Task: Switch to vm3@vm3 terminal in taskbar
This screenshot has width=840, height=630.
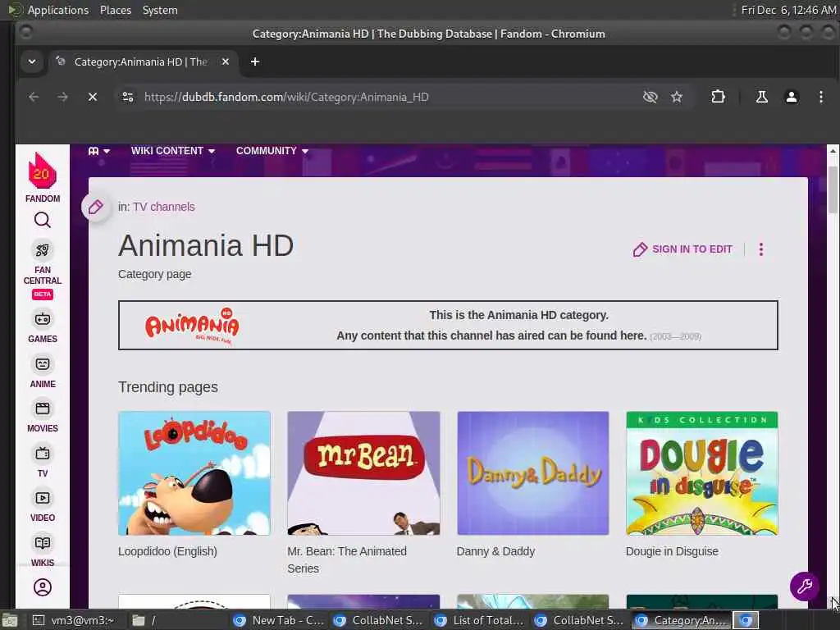Action: click(75, 620)
